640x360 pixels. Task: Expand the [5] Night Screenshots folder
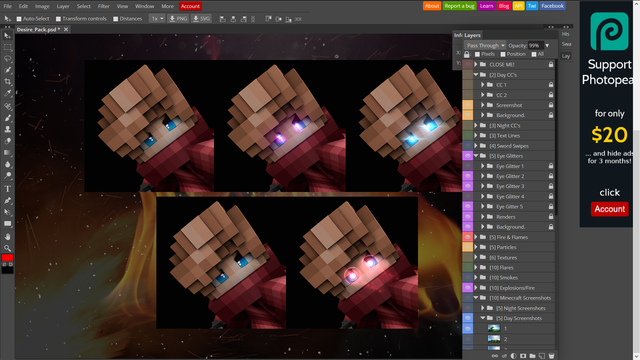click(482, 308)
